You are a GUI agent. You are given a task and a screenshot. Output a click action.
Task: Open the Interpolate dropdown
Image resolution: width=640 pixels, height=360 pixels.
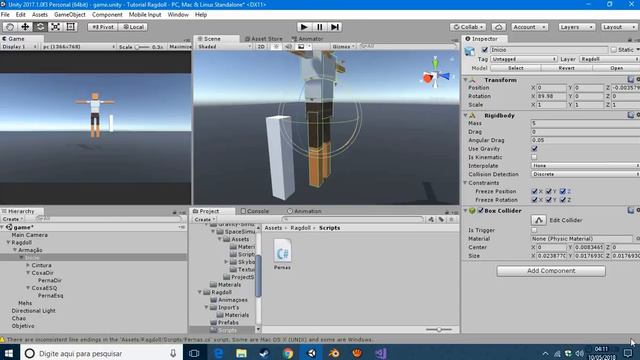tap(585, 166)
